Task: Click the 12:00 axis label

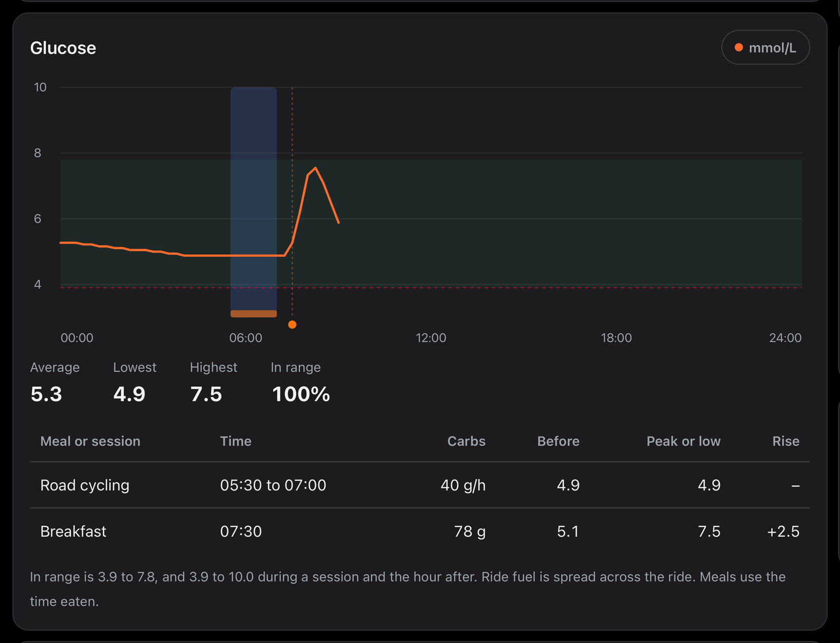Action: coord(431,338)
